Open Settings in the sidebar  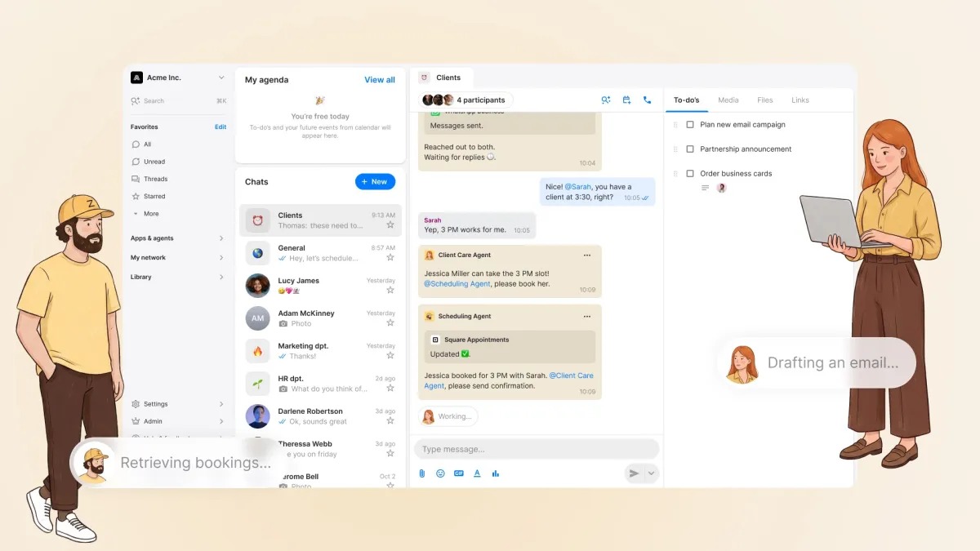pyautogui.click(x=178, y=404)
